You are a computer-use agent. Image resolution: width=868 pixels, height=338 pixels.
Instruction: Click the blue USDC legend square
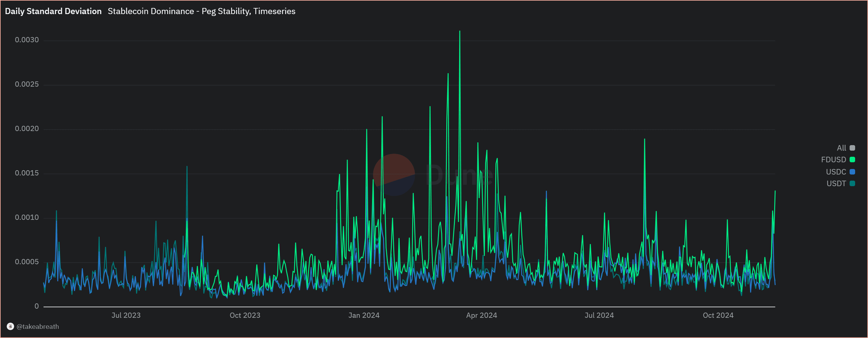(x=852, y=172)
